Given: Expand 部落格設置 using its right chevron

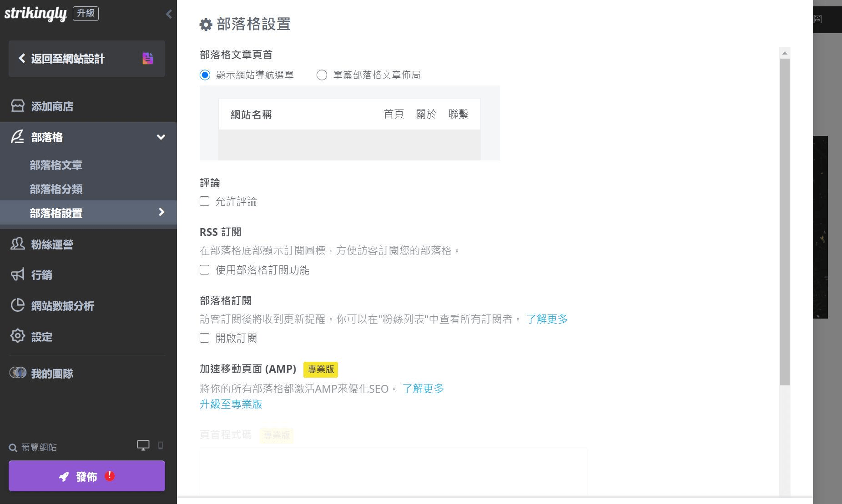Looking at the screenshot, I should click(x=161, y=212).
